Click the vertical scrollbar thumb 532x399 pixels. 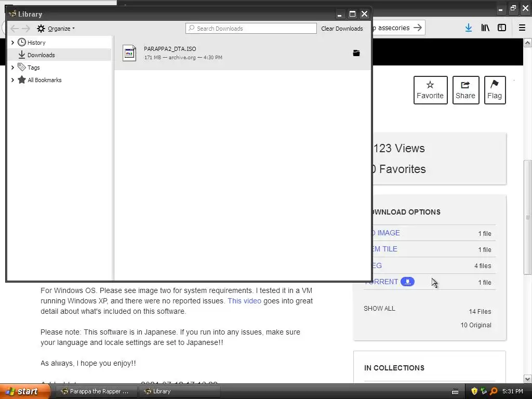point(528,217)
